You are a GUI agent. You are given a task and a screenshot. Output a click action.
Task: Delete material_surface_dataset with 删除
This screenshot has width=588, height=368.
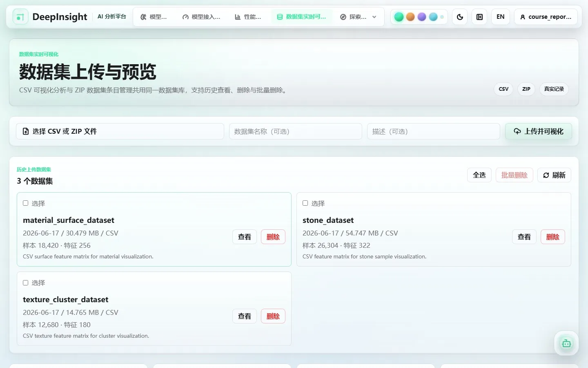273,237
